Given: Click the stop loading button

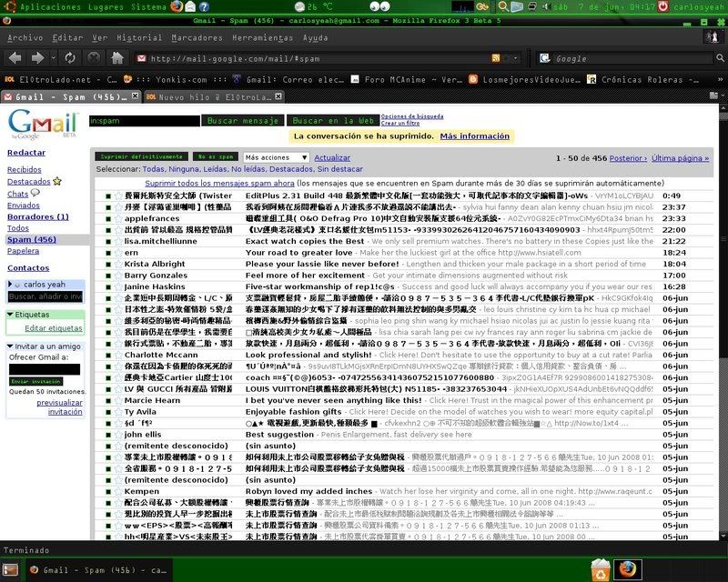Looking at the screenshot, I should pos(94,58).
